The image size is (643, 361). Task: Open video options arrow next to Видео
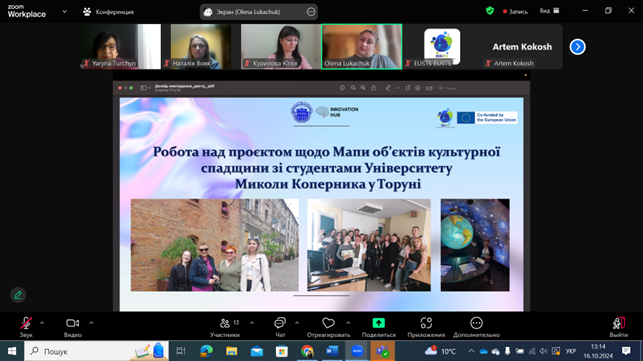click(91, 323)
